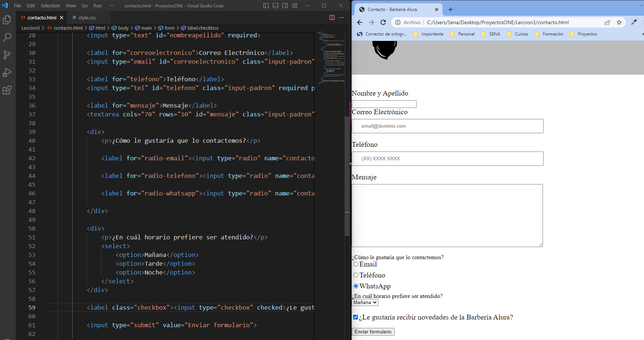Toggle primary side bar layout icon
Screen dimensions: 644x340
[x=266, y=5]
